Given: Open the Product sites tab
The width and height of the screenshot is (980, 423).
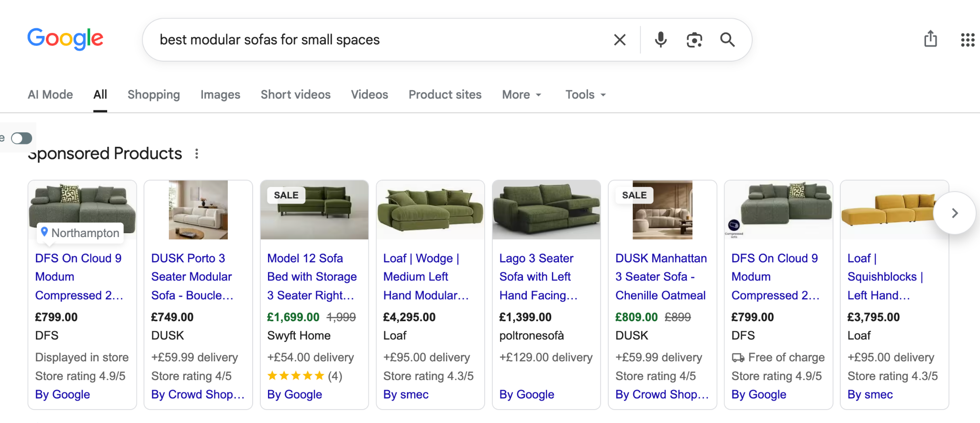Looking at the screenshot, I should (x=445, y=95).
